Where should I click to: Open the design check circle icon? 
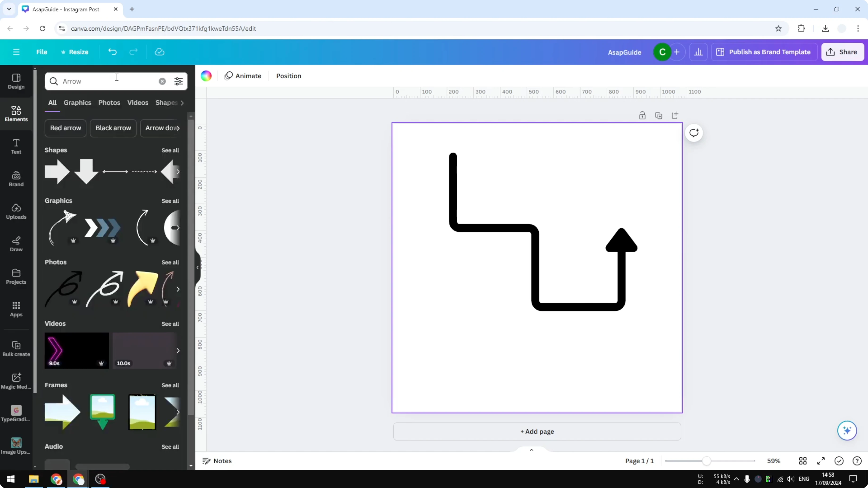[839, 461]
